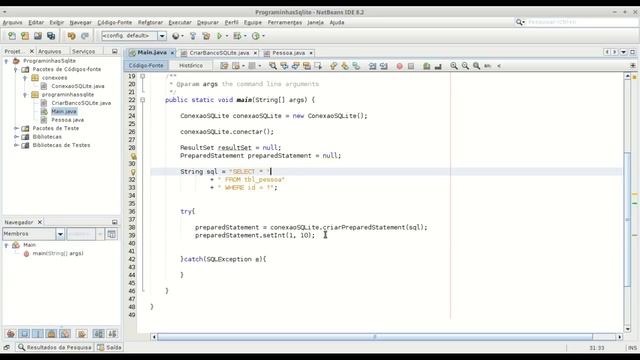Click the editor horizontal scrollbar
Viewport: 640px width, 360px height.
[375, 337]
